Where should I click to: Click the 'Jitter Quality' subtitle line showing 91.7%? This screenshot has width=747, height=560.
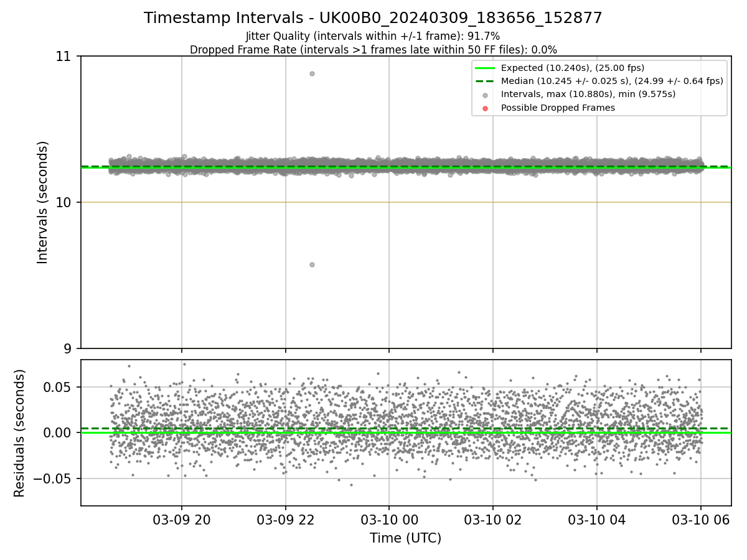pos(373,36)
